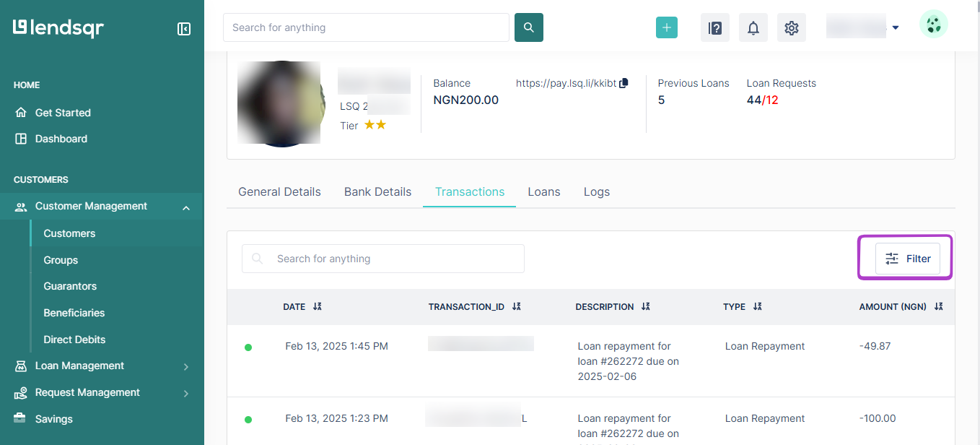Copy the pay.lsq.li payment link

pos(624,83)
